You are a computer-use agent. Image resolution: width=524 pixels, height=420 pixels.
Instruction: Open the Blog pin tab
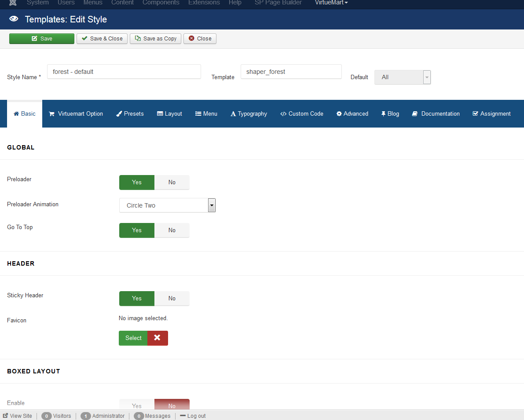tap(390, 113)
